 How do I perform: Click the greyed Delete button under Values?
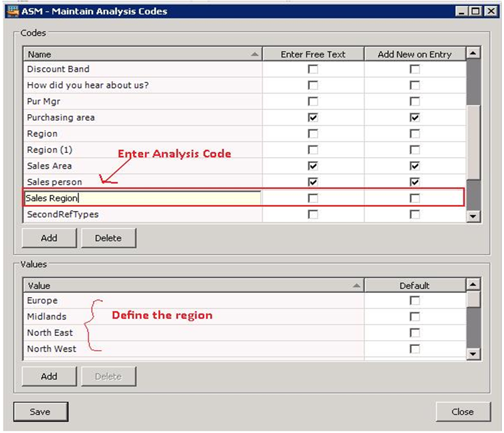109,376
